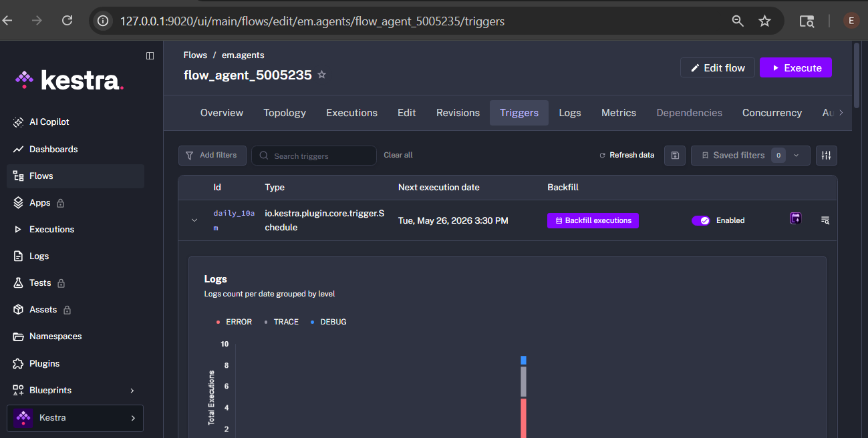Viewport: 868px width, 438px height.
Task: Click the Execute button
Action: pos(796,67)
